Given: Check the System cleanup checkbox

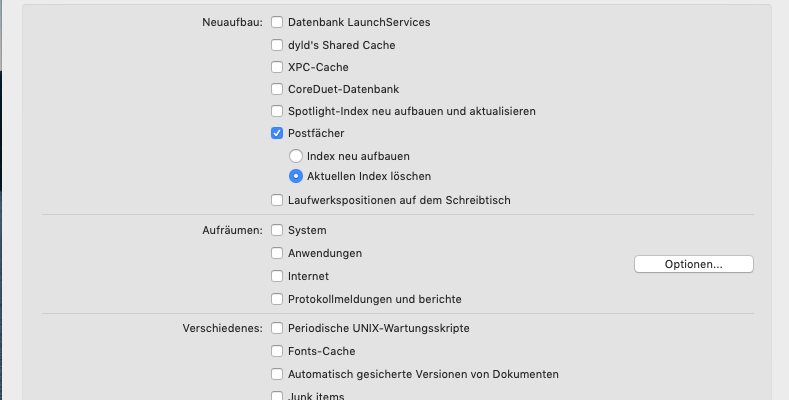Looking at the screenshot, I should point(277,230).
